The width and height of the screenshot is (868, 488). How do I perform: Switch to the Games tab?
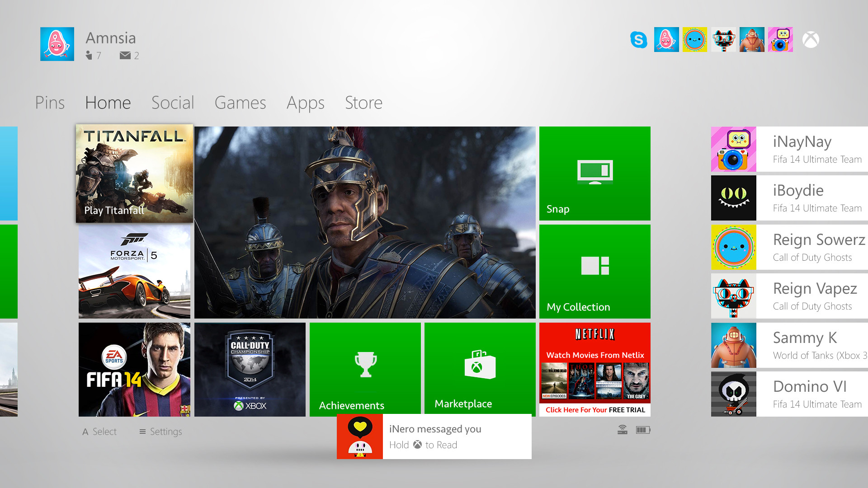[240, 103]
